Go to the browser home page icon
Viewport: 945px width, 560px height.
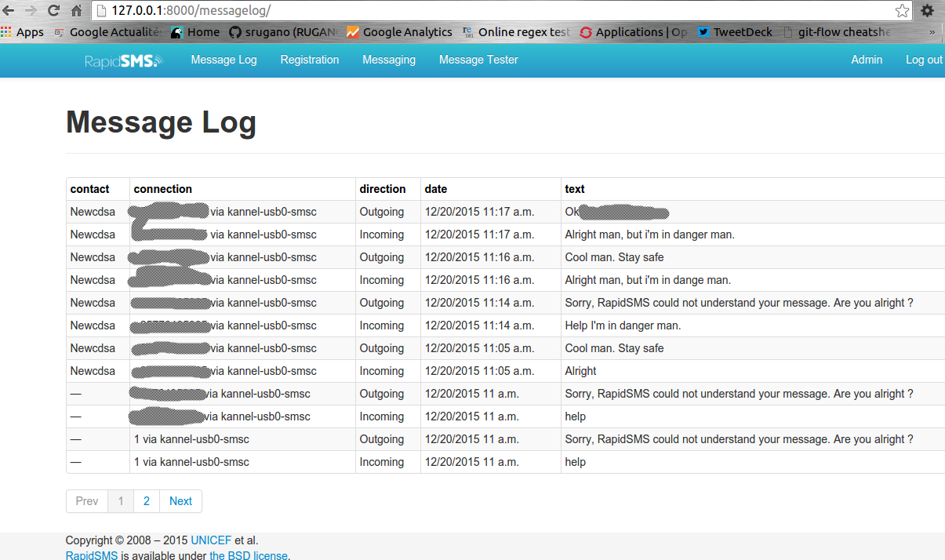76,11
